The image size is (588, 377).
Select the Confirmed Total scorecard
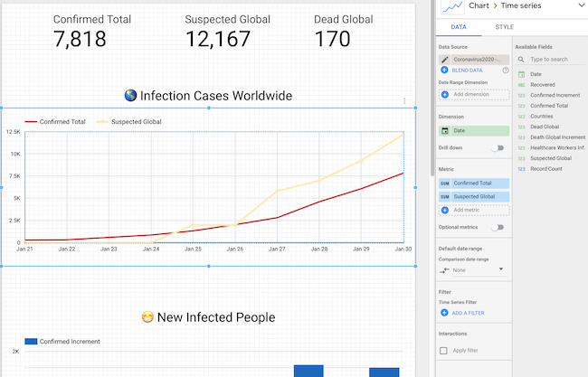92,32
